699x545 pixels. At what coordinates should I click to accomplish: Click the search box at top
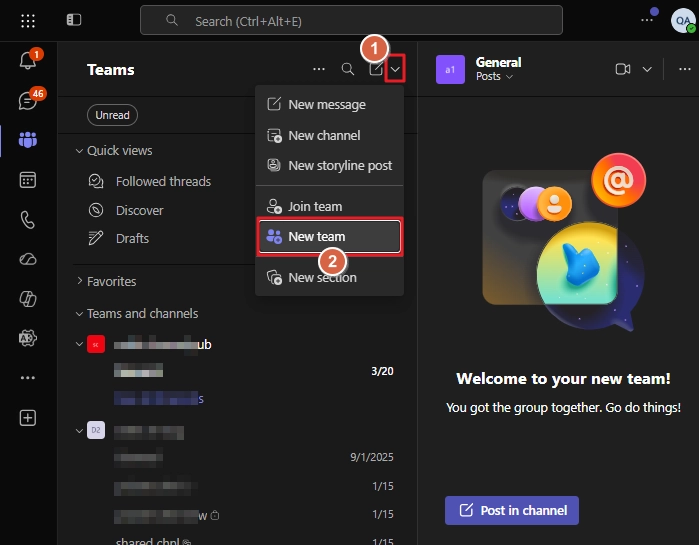(x=351, y=20)
